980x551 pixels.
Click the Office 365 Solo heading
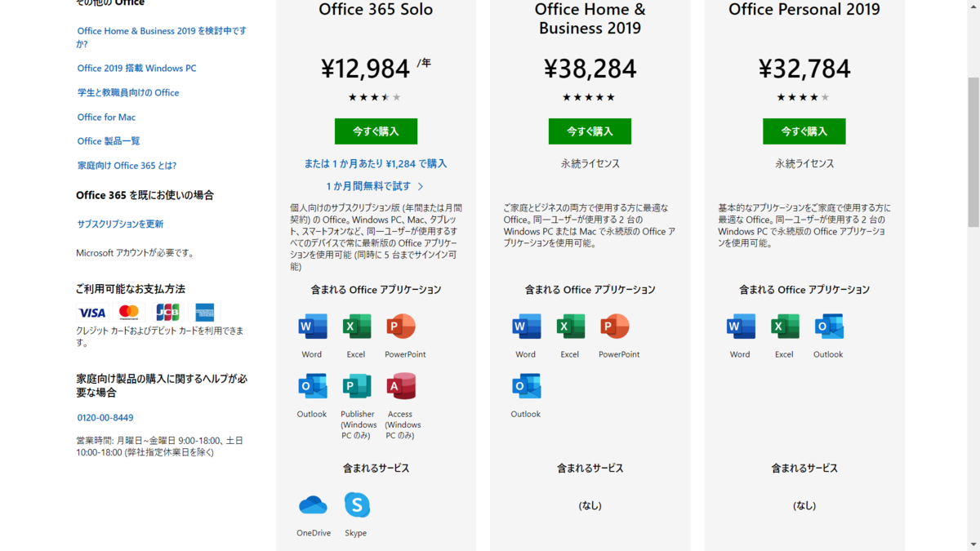click(376, 10)
